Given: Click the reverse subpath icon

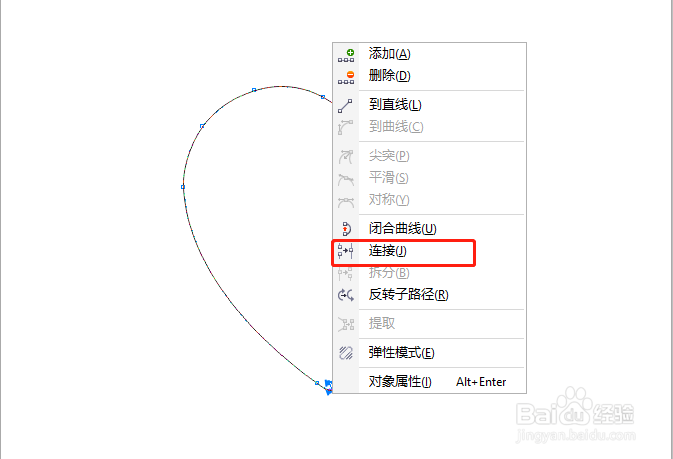Looking at the screenshot, I should pos(346,295).
